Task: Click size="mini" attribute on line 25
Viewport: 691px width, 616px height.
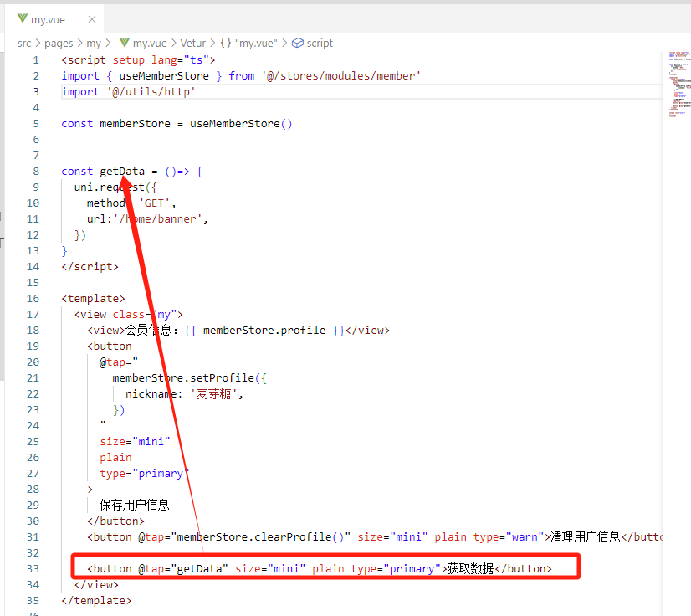Action: pyautogui.click(x=135, y=441)
